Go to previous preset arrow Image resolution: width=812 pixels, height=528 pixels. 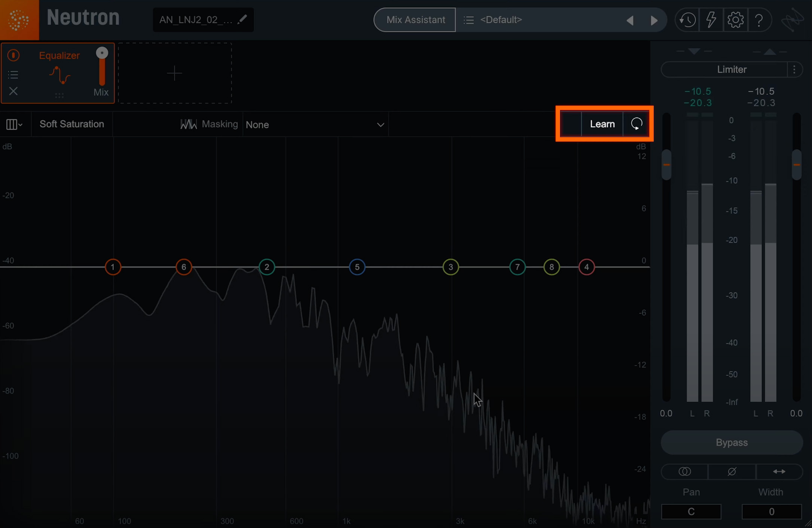click(x=630, y=20)
